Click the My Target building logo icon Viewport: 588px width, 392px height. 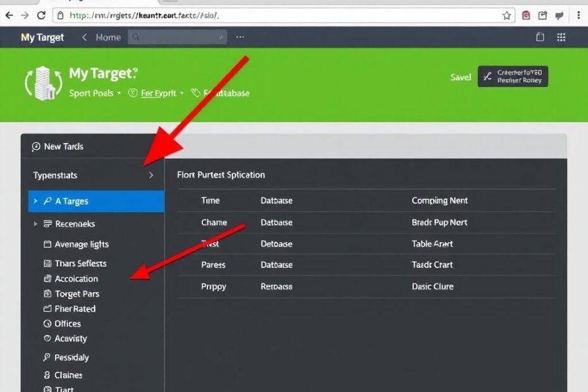pos(42,83)
